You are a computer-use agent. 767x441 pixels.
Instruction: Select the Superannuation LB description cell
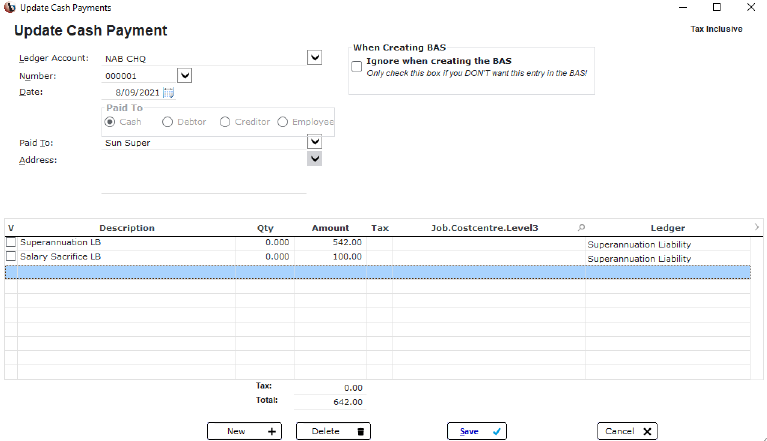tap(127, 243)
